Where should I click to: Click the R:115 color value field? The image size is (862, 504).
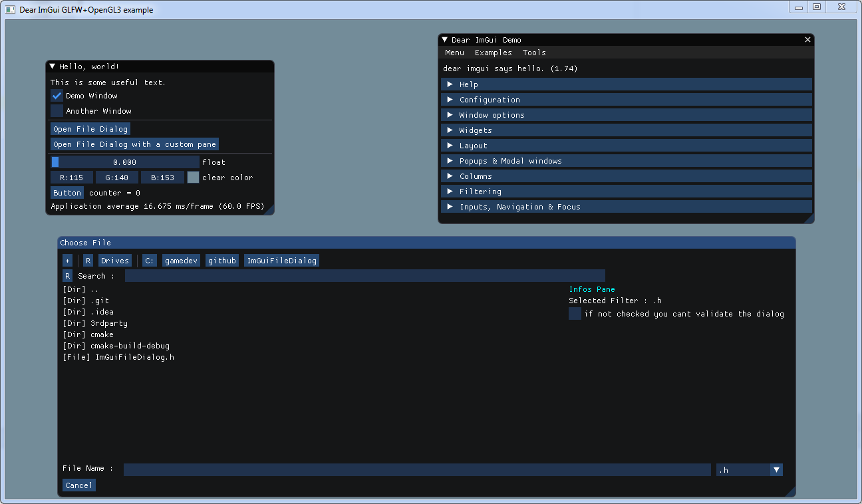point(72,178)
